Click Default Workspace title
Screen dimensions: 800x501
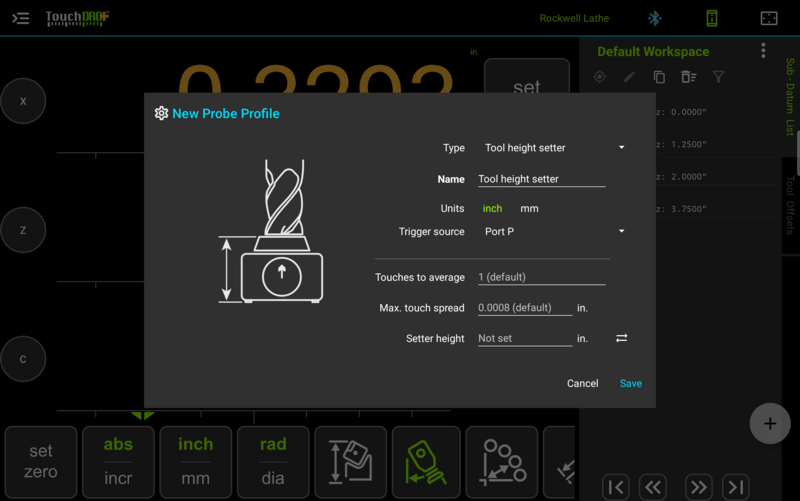[653, 52]
